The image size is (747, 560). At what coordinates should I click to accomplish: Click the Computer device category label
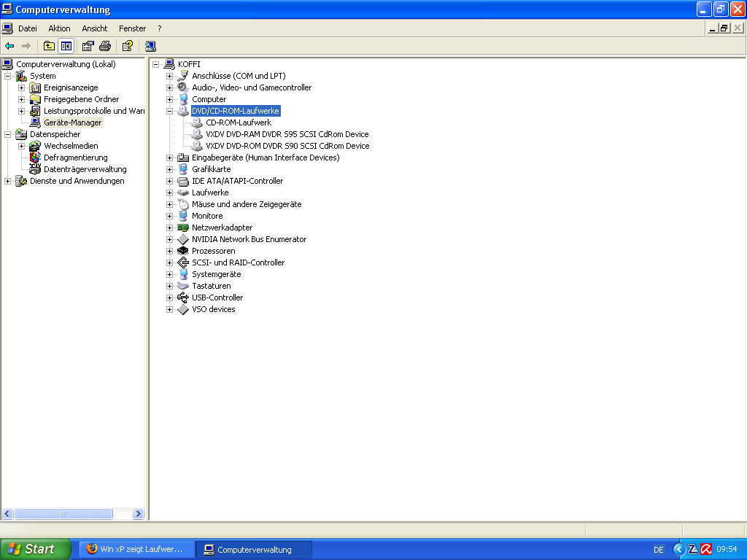point(209,99)
